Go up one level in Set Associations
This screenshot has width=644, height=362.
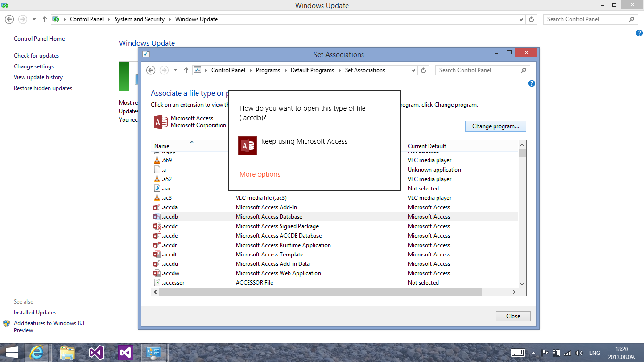click(186, 70)
